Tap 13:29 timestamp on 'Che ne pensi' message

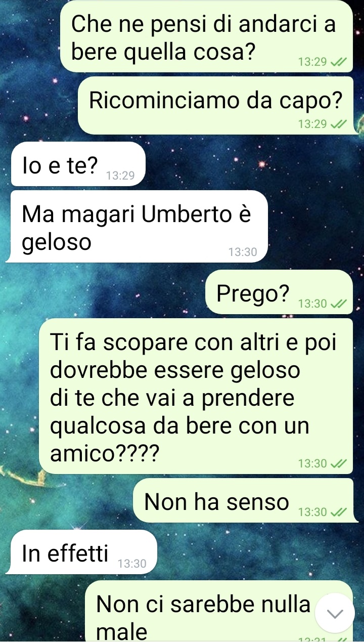tap(313, 62)
